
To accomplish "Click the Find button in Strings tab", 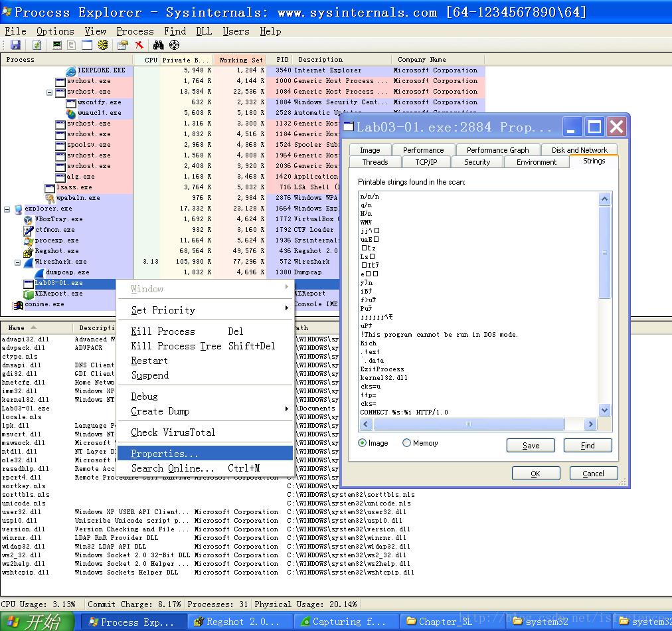I will point(588,446).
